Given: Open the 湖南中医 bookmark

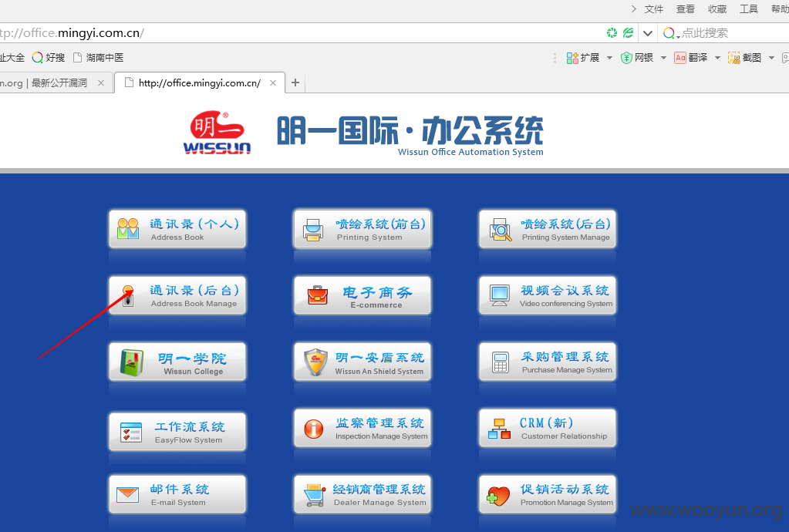Looking at the screenshot, I should tap(98, 58).
